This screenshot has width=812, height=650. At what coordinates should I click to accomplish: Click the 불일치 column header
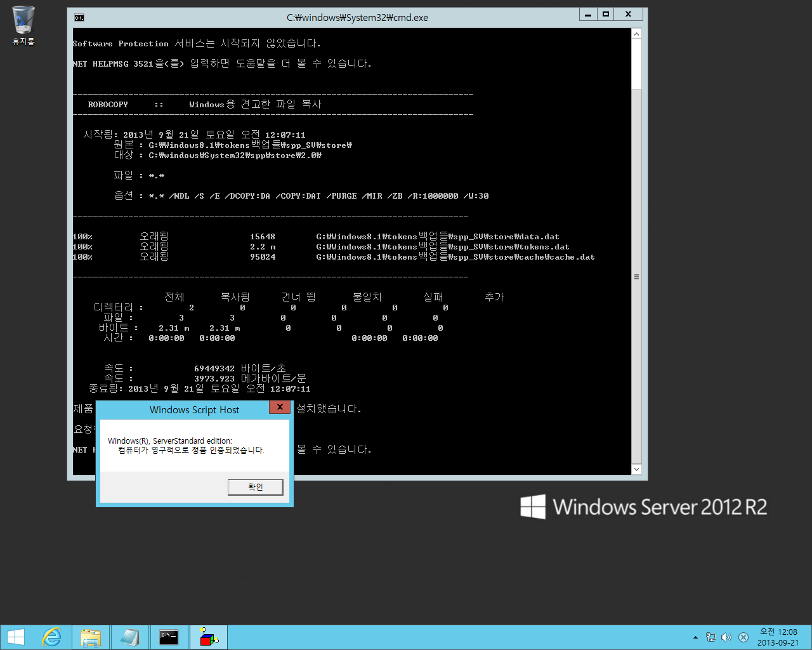click(x=367, y=297)
